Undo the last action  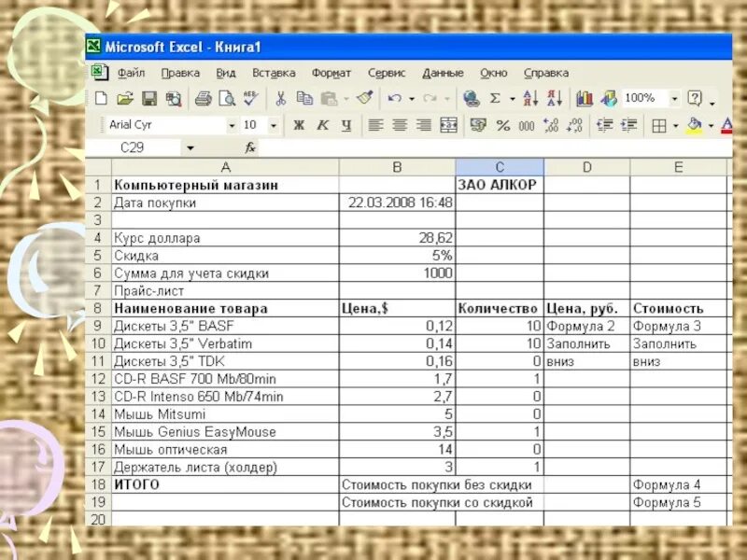point(394,99)
